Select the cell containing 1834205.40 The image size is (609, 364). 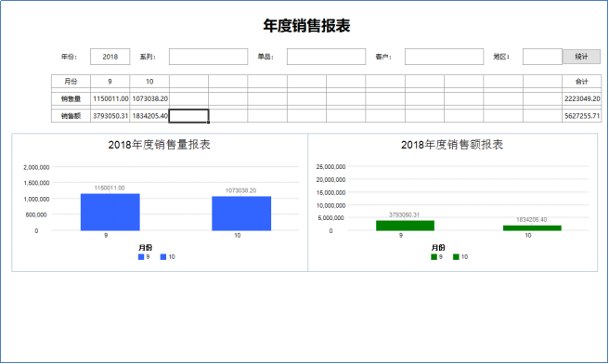(x=149, y=116)
